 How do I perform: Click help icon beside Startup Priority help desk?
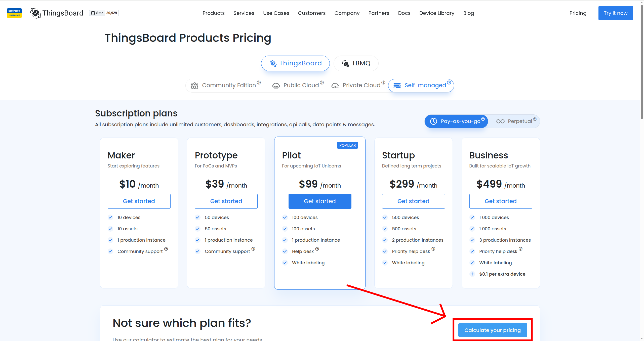click(433, 249)
